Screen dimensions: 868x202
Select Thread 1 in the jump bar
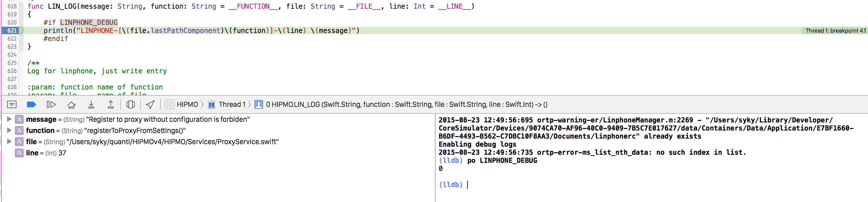click(x=232, y=105)
